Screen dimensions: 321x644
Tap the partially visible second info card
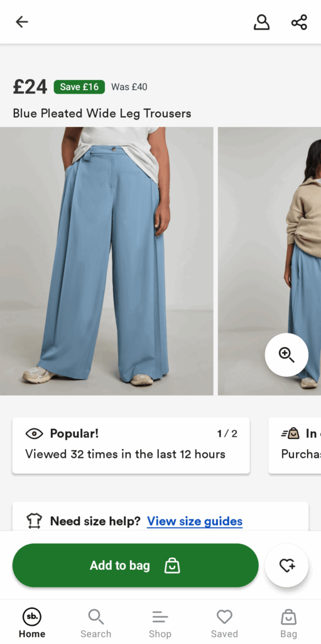pos(295,446)
